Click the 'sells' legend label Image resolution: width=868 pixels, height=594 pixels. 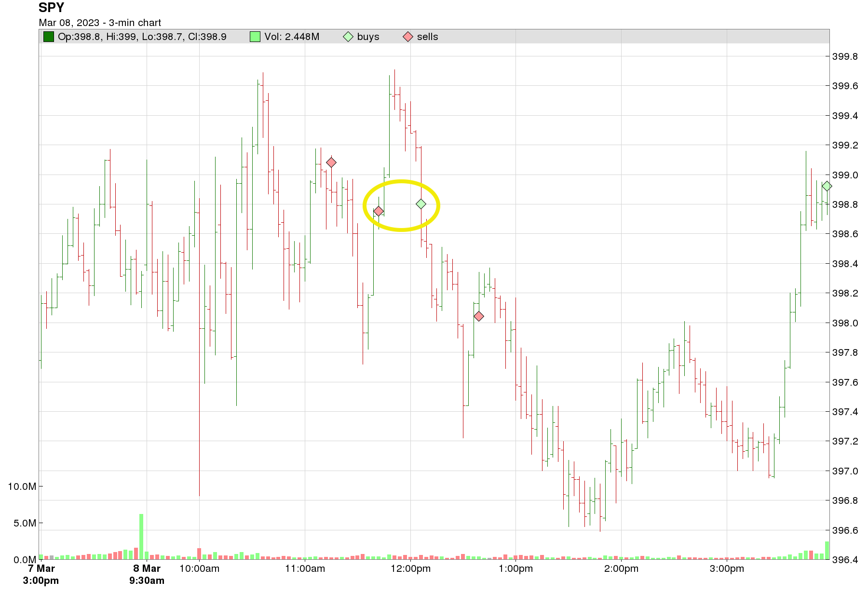428,37
